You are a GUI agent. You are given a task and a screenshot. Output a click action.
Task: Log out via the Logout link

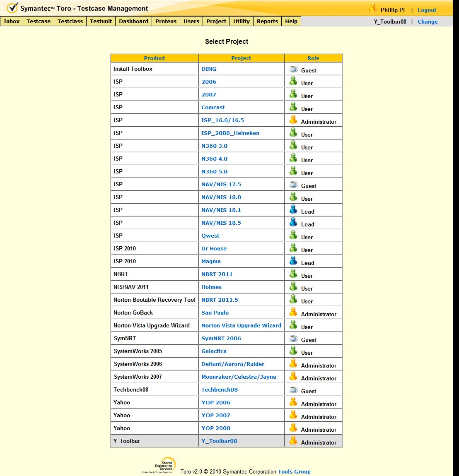coord(427,10)
